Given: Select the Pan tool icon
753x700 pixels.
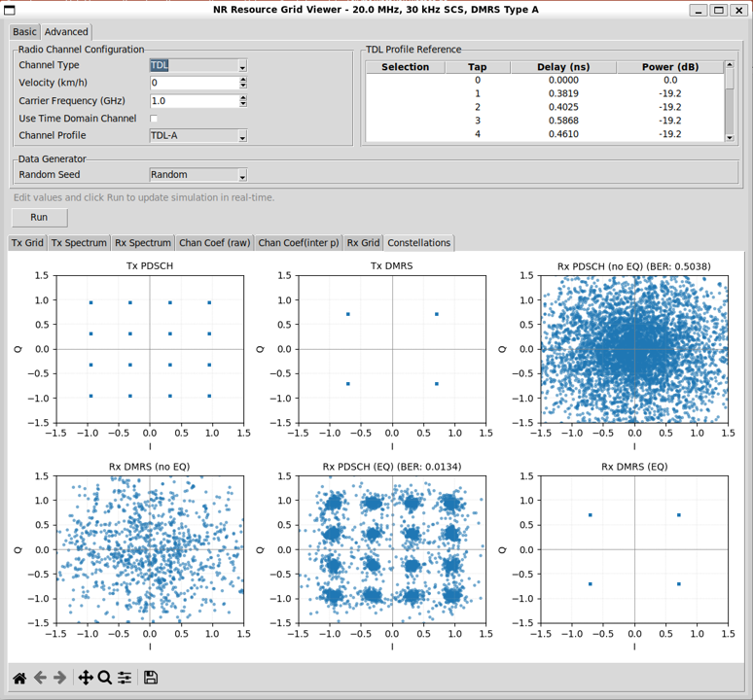Looking at the screenshot, I should pyautogui.click(x=86, y=678).
